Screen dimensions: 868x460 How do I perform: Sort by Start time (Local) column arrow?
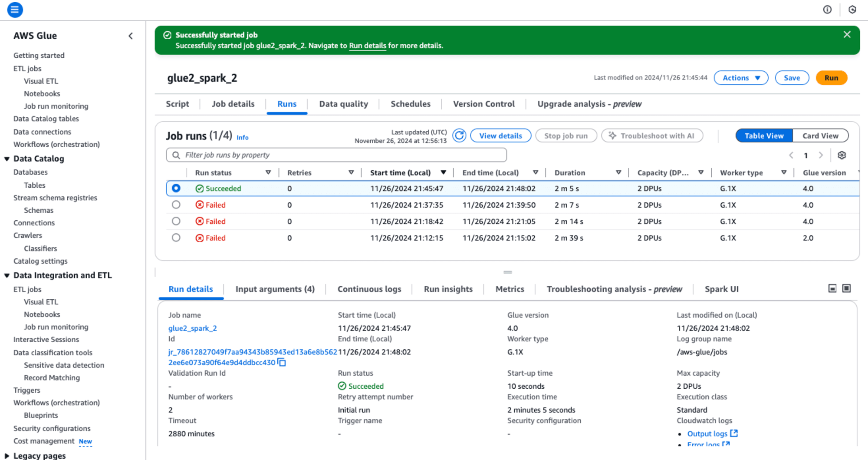(x=444, y=172)
